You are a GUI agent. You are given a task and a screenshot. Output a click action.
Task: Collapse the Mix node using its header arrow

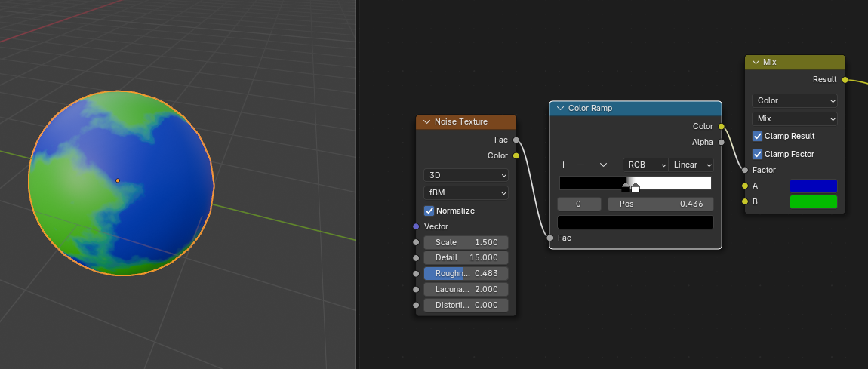[x=756, y=62]
